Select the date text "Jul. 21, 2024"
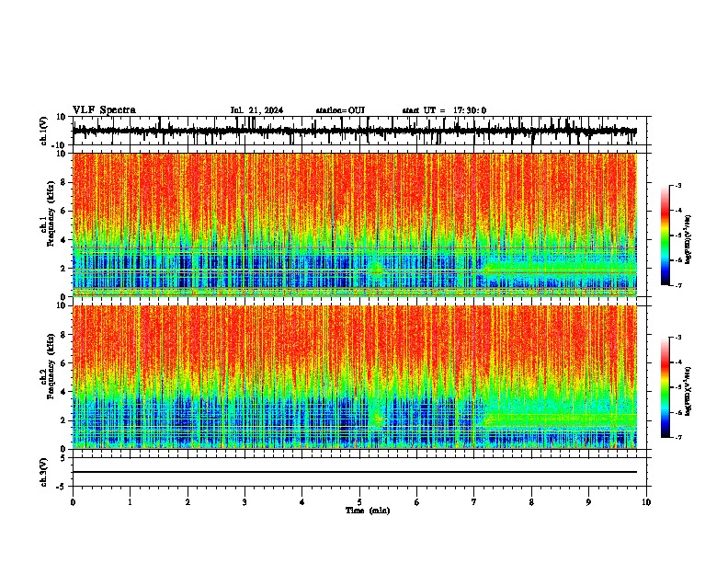Image resolution: width=728 pixels, height=563 pixels. coord(256,110)
